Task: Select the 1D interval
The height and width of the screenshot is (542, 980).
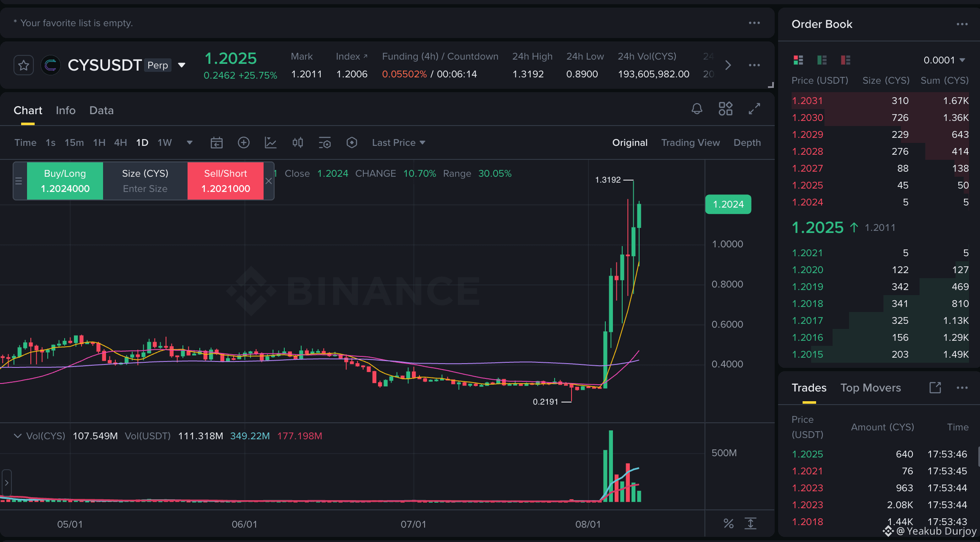Action: coord(142,143)
